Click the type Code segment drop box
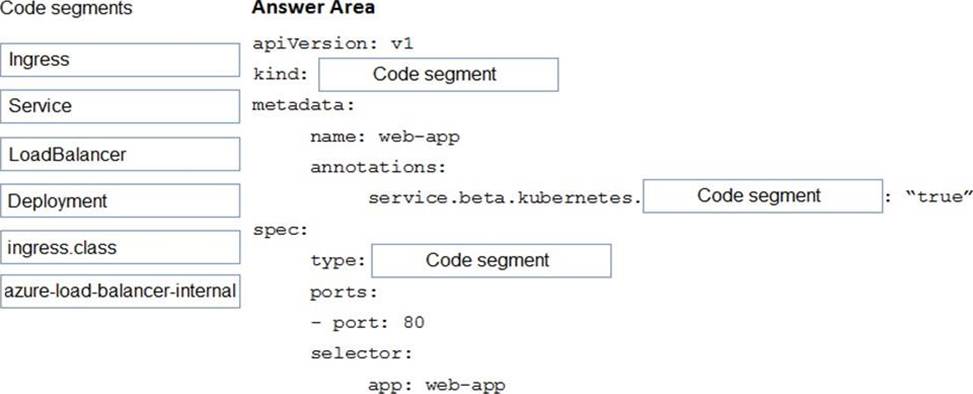The image size is (973, 394). click(491, 261)
